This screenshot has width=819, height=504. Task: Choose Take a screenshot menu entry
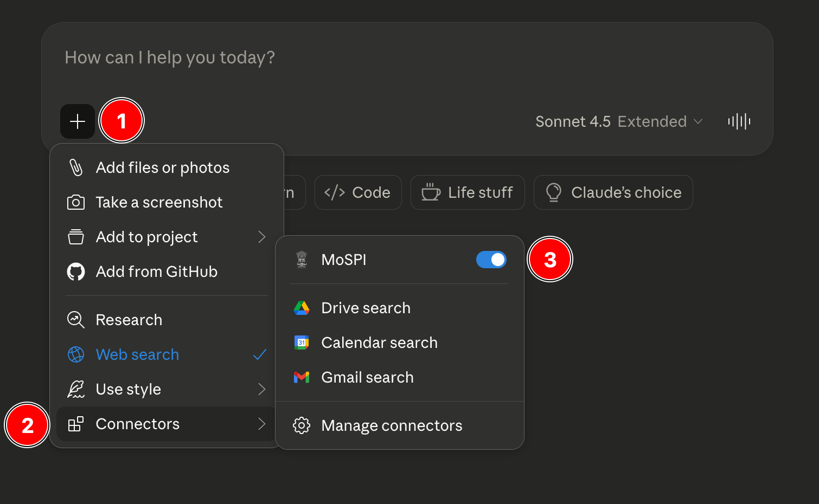pyautogui.click(x=159, y=203)
